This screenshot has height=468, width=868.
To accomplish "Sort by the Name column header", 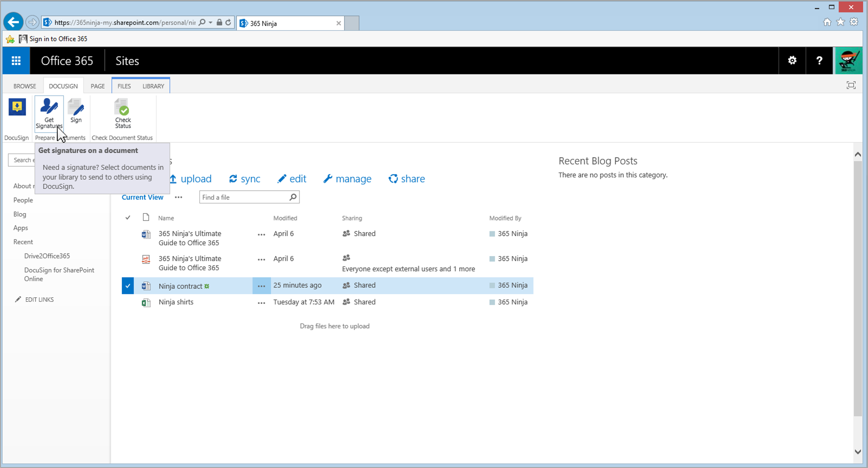I will pos(166,218).
